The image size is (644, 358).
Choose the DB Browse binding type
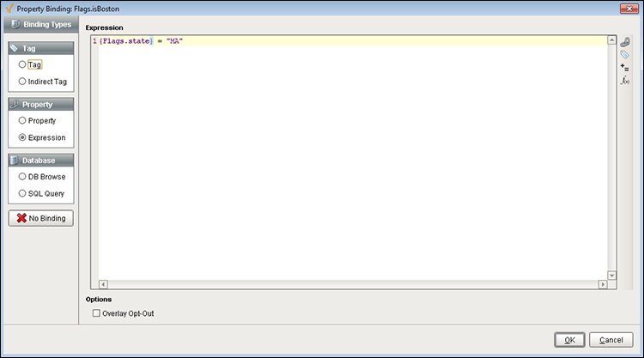[22, 177]
